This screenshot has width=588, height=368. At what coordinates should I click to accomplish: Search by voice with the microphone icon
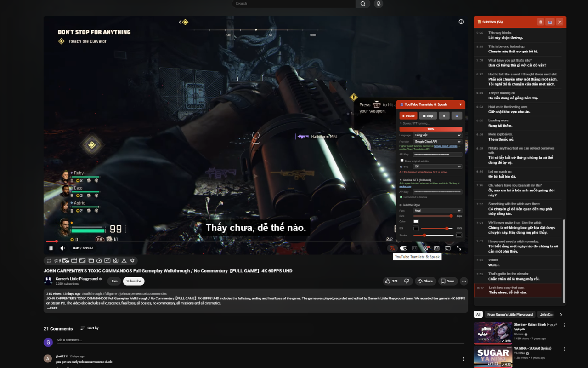click(379, 4)
